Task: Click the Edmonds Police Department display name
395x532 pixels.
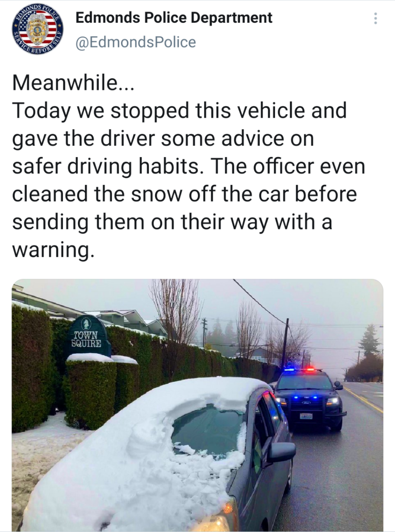Action: (x=174, y=18)
